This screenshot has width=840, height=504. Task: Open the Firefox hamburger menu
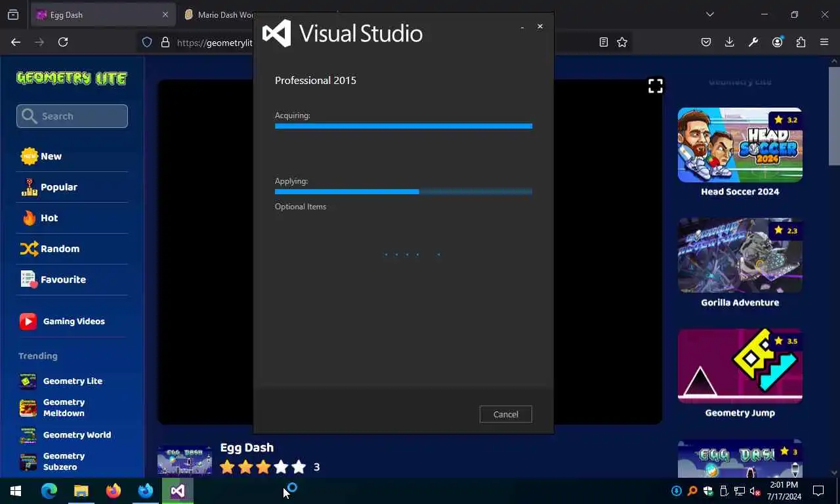[824, 42]
